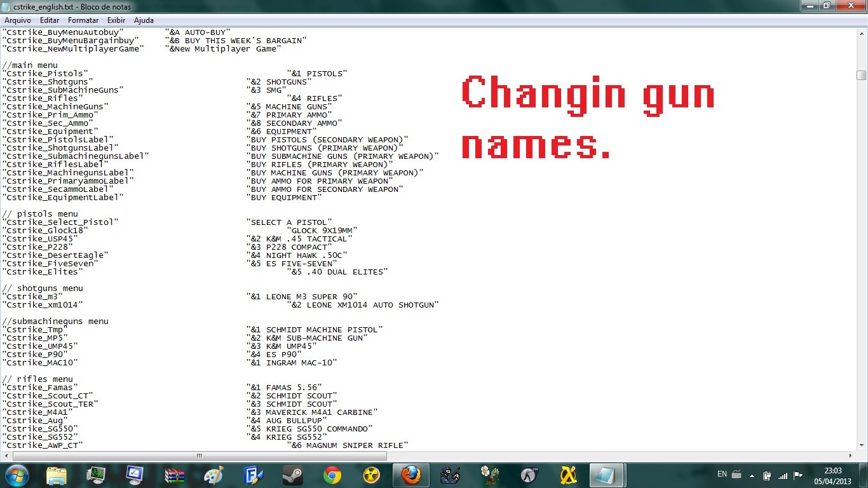Click "BUY PISTOLS (SECONDARY WEAPON)" text
Image resolution: width=868 pixels, height=488 pixels.
pos(327,139)
